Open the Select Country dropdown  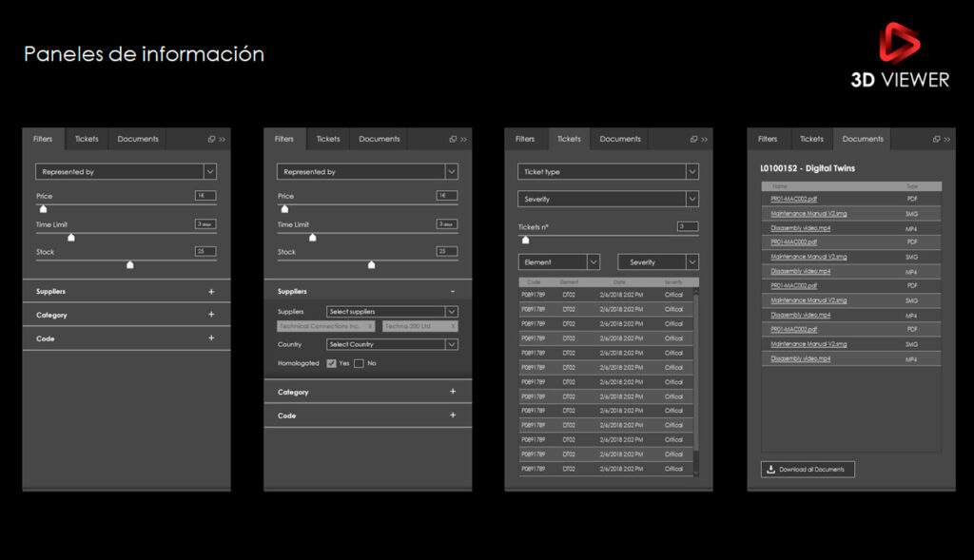tap(391, 344)
